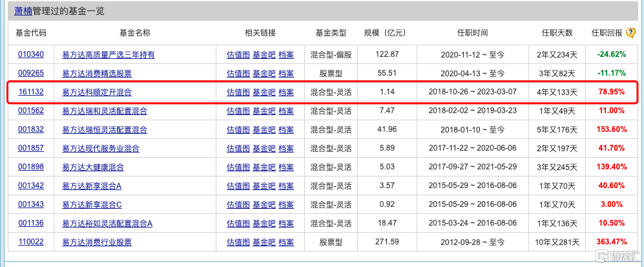Viewport: 644px width, 267px height.
Task: Open fund code 001562 link
Action: [31, 111]
